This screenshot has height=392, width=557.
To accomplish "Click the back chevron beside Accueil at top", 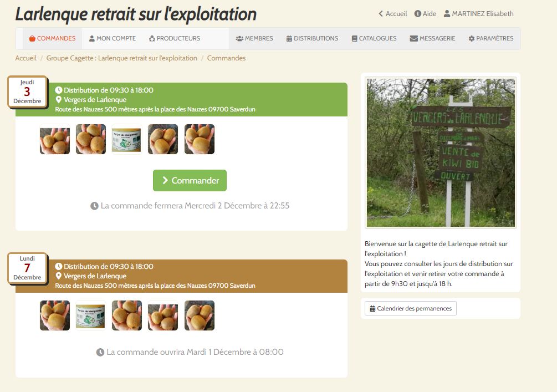I will pyautogui.click(x=381, y=13).
